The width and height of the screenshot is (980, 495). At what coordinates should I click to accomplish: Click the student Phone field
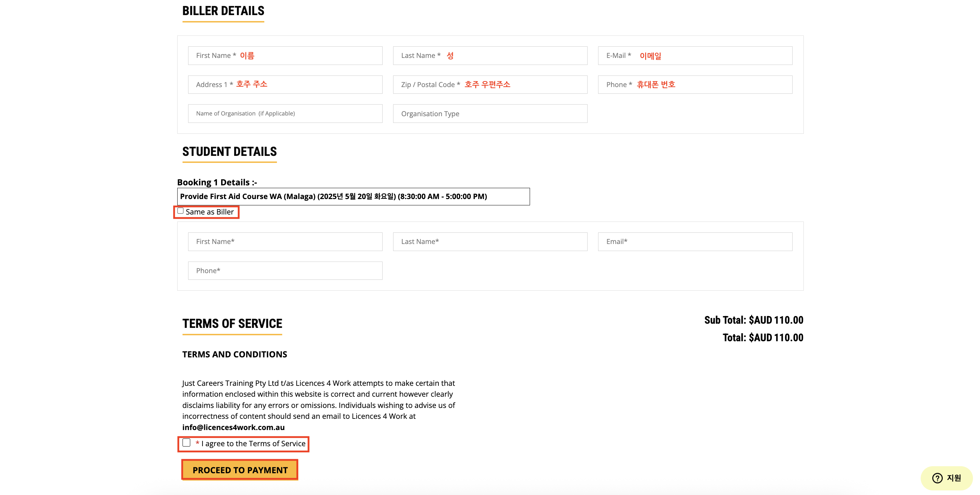(285, 271)
